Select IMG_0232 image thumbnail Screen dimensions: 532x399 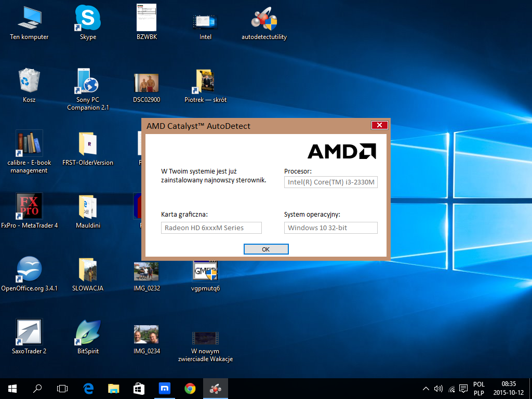pyautogui.click(x=147, y=276)
